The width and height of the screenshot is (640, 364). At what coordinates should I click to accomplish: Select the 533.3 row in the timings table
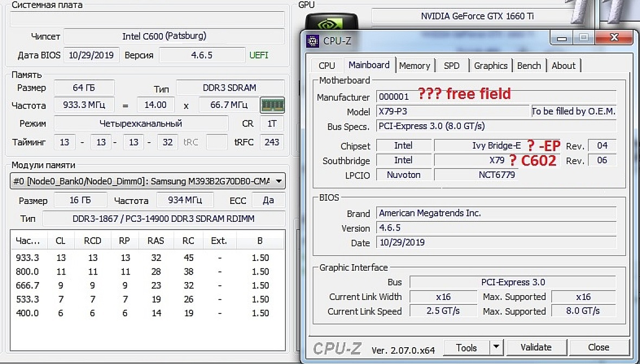pyautogui.click(x=147, y=299)
